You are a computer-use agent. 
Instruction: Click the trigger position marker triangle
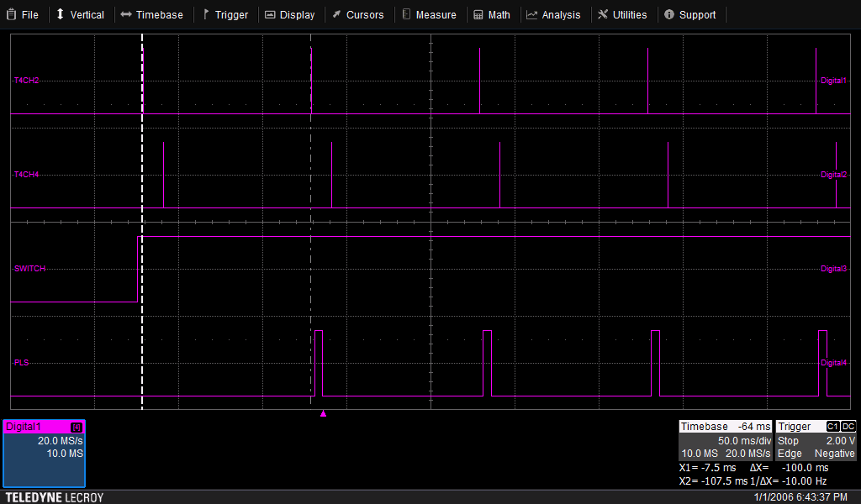pyautogui.click(x=324, y=413)
